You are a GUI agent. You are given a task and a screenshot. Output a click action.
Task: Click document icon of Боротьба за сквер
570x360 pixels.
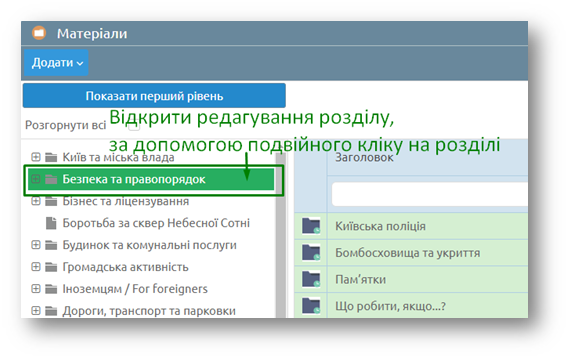(x=51, y=223)
